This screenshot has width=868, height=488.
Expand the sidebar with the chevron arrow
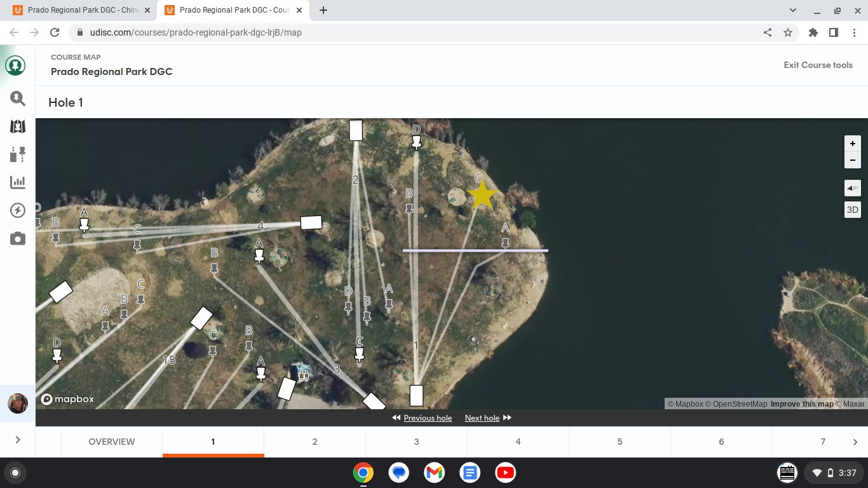pos(18,440)
